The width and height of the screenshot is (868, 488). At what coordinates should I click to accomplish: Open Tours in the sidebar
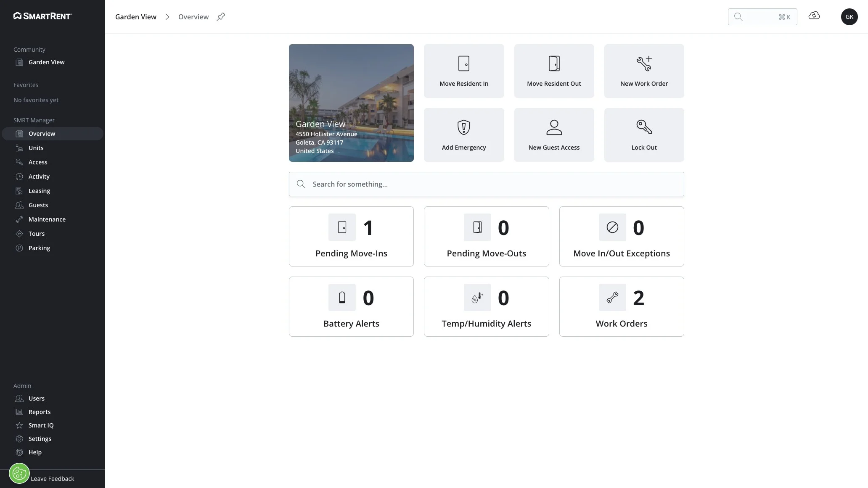[53, 234]
